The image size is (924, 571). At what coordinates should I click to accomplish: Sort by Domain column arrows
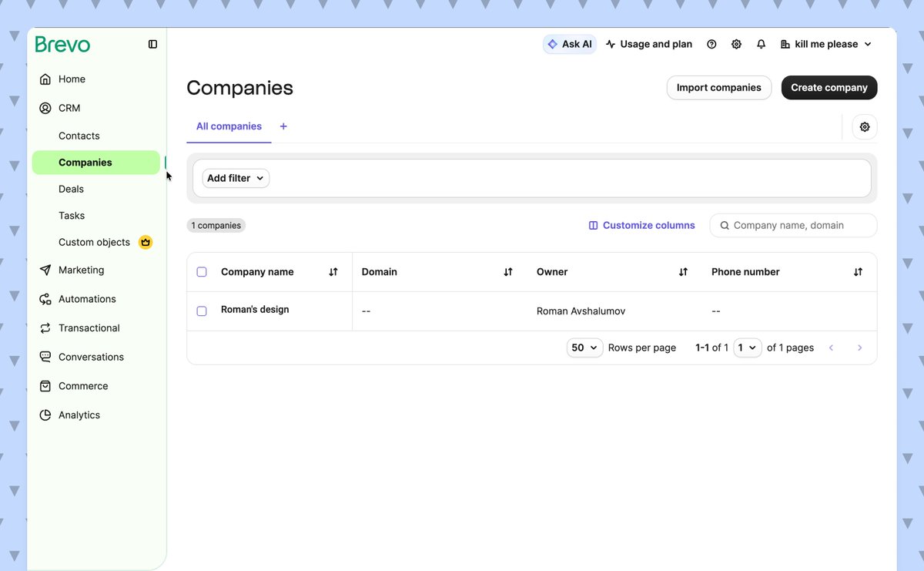pos(508,272)
